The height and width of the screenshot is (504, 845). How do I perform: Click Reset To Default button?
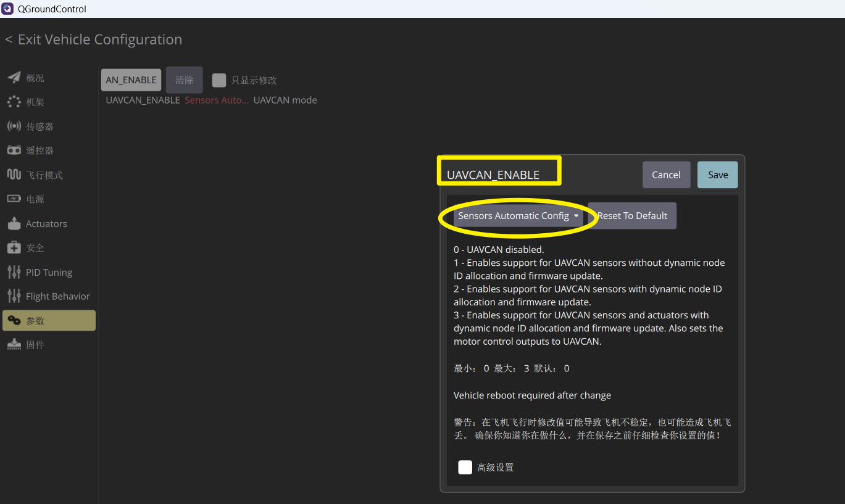point(632,216)
